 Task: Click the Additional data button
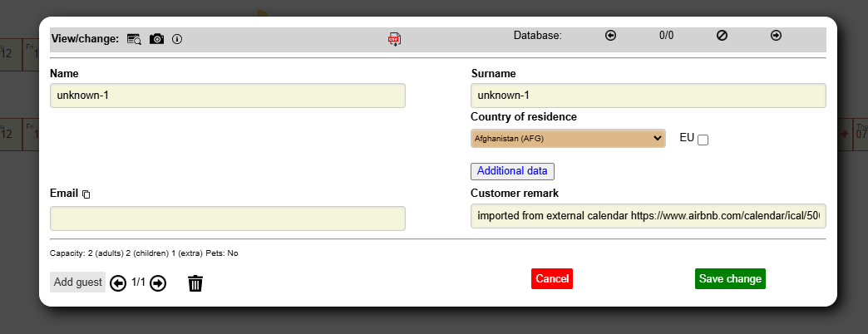[512, 171]
